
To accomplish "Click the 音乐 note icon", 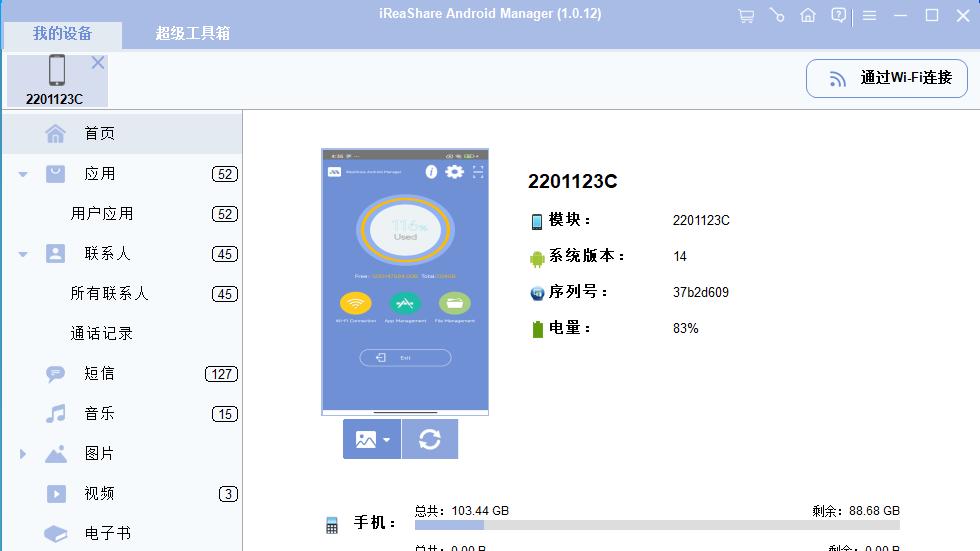I will coord(55,414).
